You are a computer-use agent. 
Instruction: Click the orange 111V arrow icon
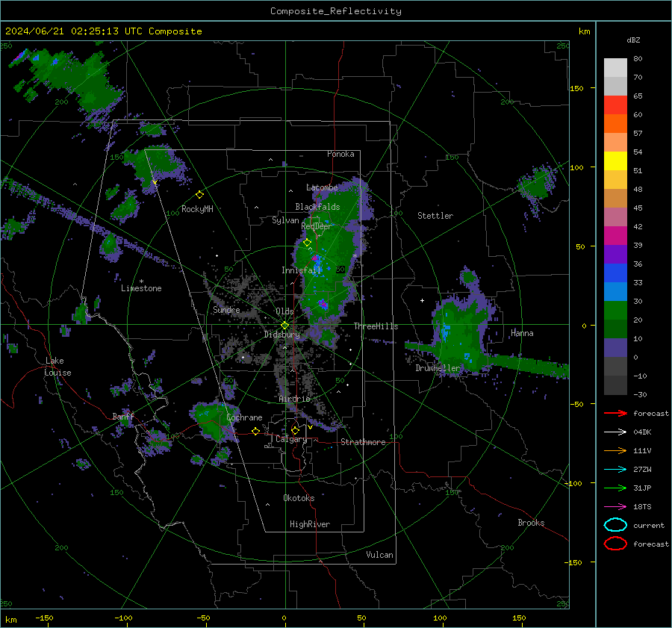(615, 450)
